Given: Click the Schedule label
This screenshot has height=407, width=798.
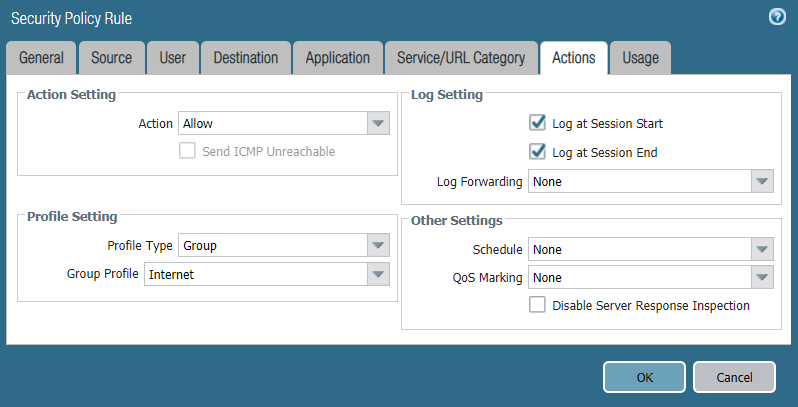Looking at the screenshot, I should tap(497, 250).
